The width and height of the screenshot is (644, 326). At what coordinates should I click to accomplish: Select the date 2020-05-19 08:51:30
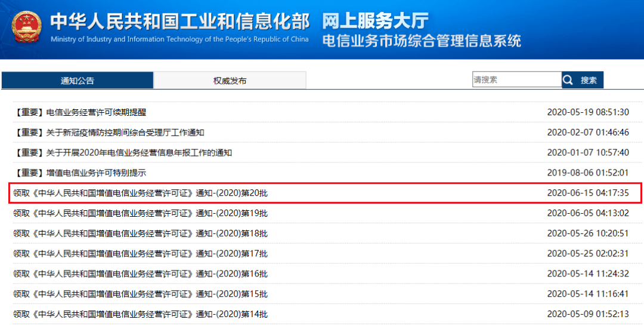(x=588, y=112)
